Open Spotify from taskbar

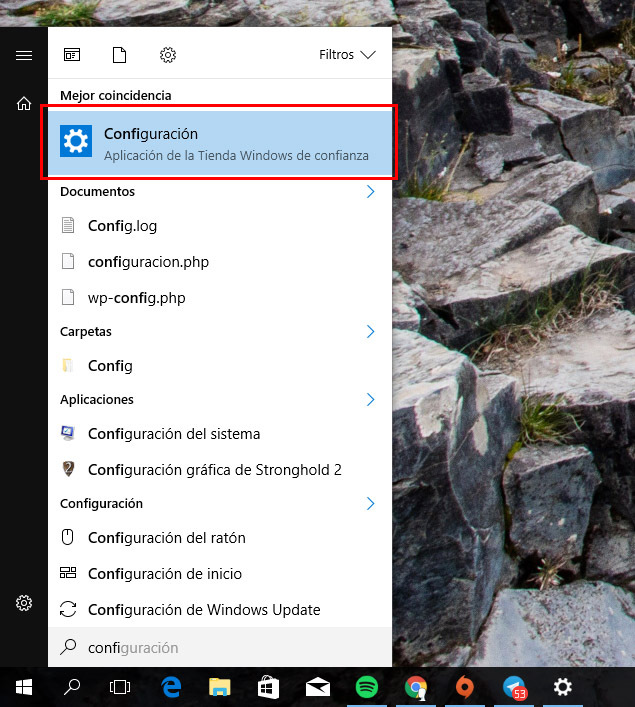coord(367,687)
